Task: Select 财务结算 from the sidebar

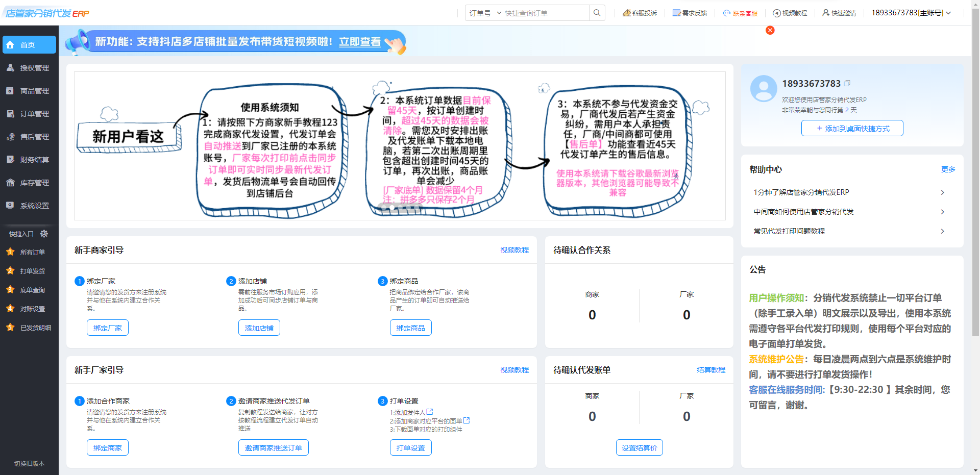Action: (34, 160)
